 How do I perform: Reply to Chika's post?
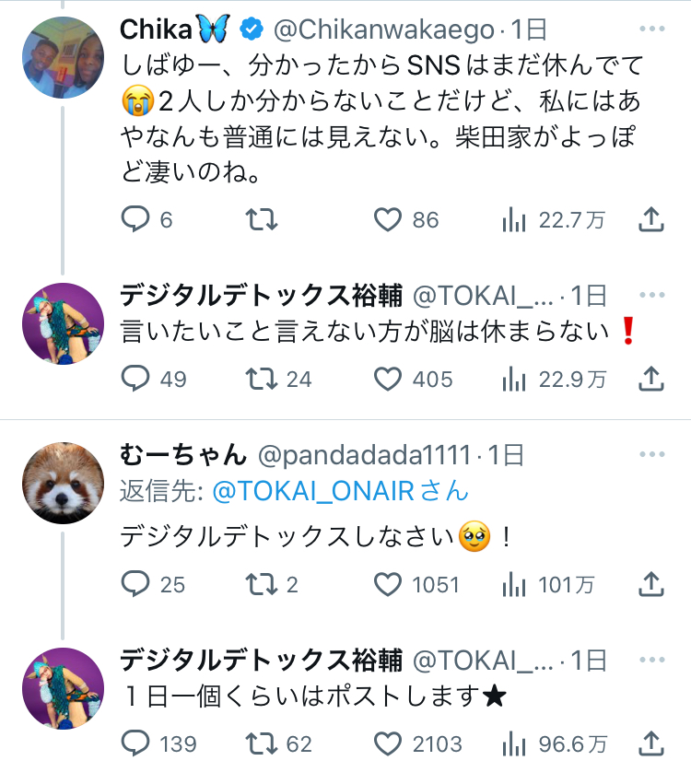[x=136, y=219]
